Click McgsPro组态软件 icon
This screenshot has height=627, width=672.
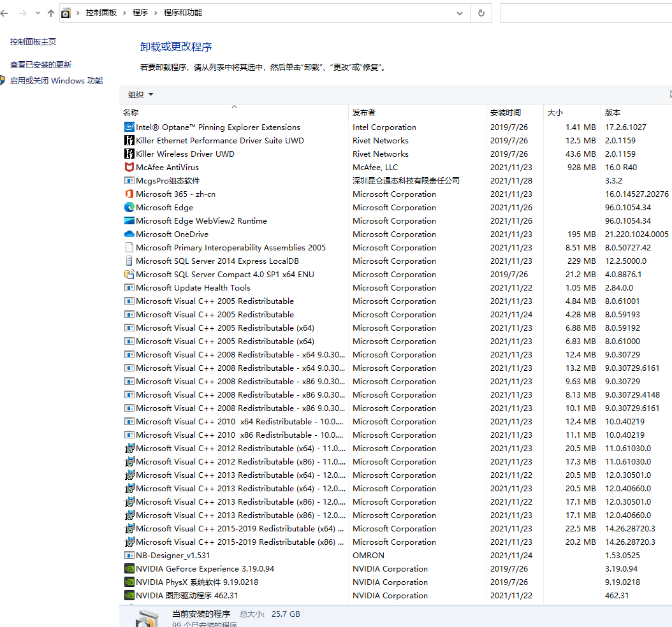(x=129, y=180)
